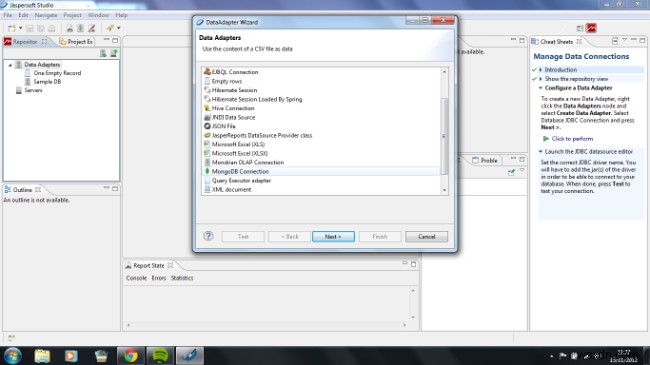Select Sample DB in the repository tree

pos(47,82)
